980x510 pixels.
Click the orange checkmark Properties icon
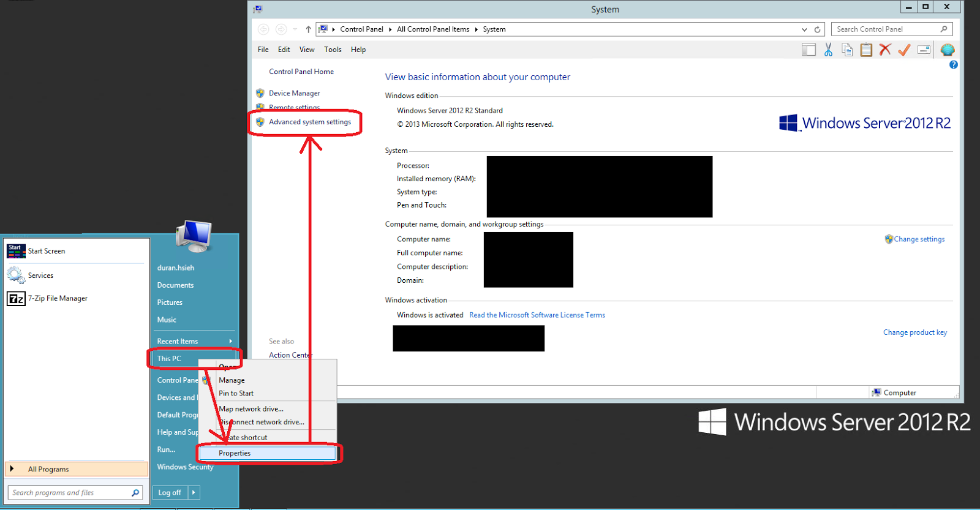(904, 50)
